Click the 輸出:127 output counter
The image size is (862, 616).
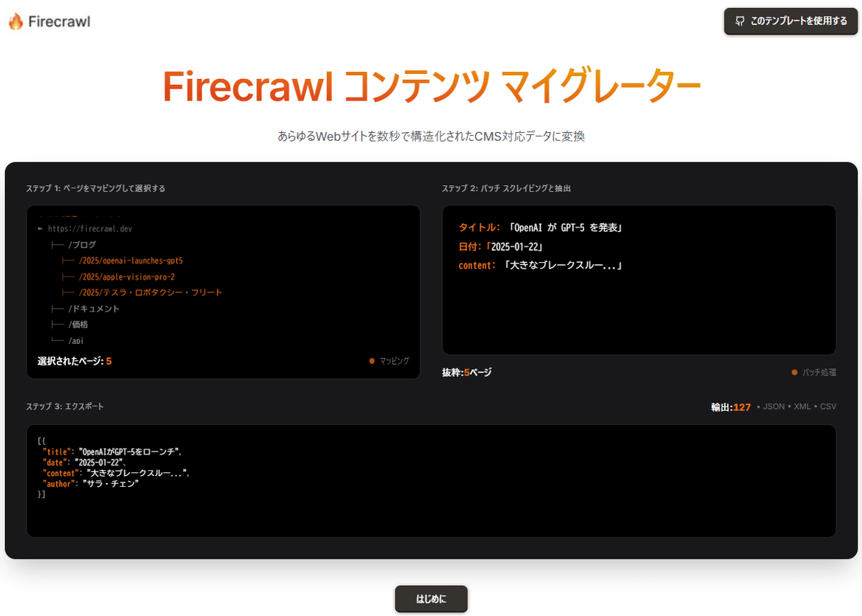point(731,406)
